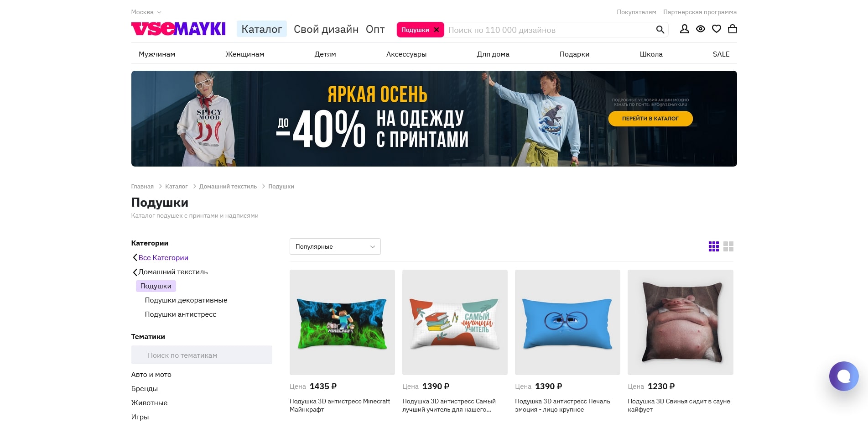
Task: Open the user account icon
Action: [684, 29]
